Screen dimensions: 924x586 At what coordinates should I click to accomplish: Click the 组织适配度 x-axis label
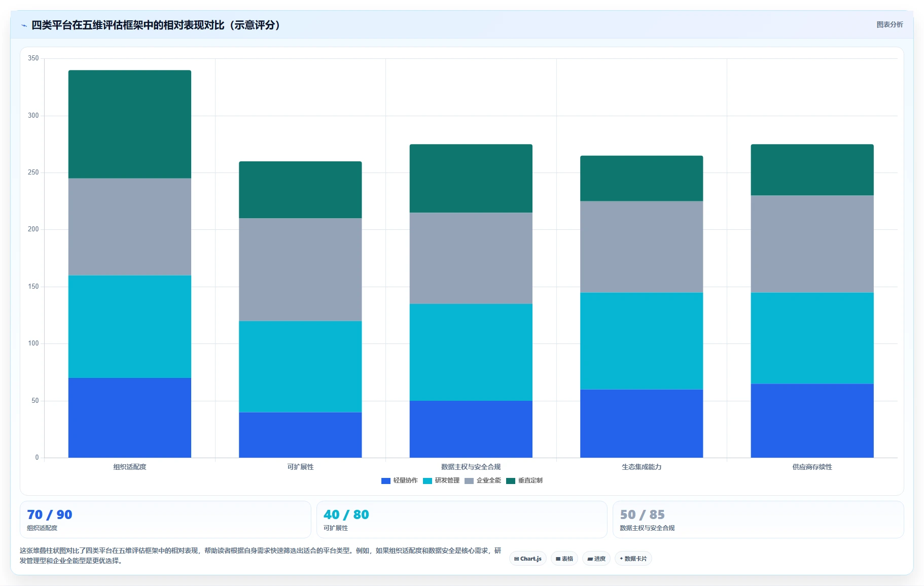click(130, 467)
